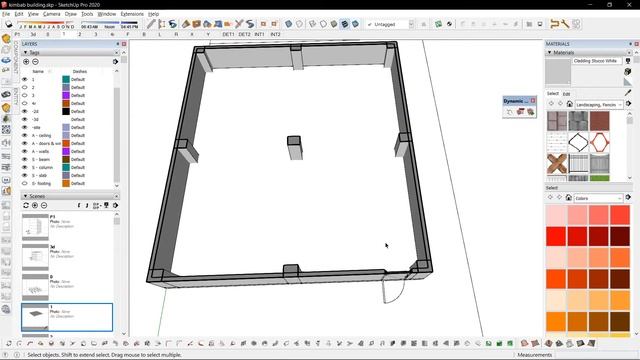The height and width of the screenshot is (360, 640).
Task: Select the pencil Line tool in toolbar
Action: click(x=151, y=24)
